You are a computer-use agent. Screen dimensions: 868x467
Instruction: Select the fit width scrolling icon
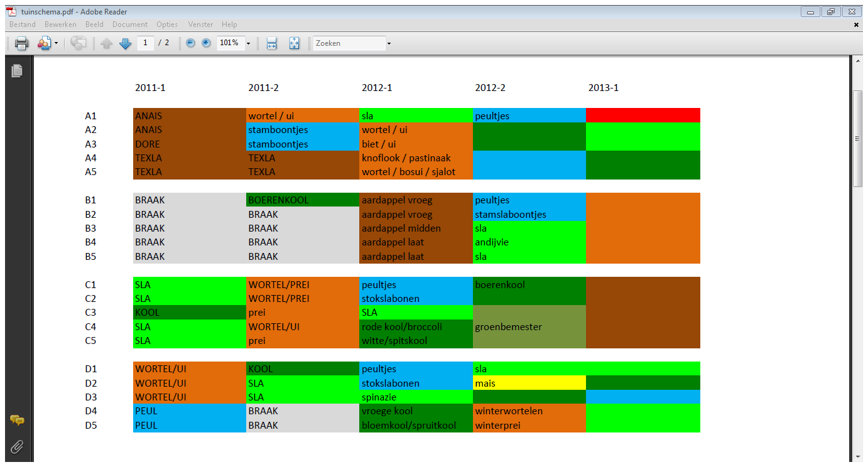click(x=271, y=43)
